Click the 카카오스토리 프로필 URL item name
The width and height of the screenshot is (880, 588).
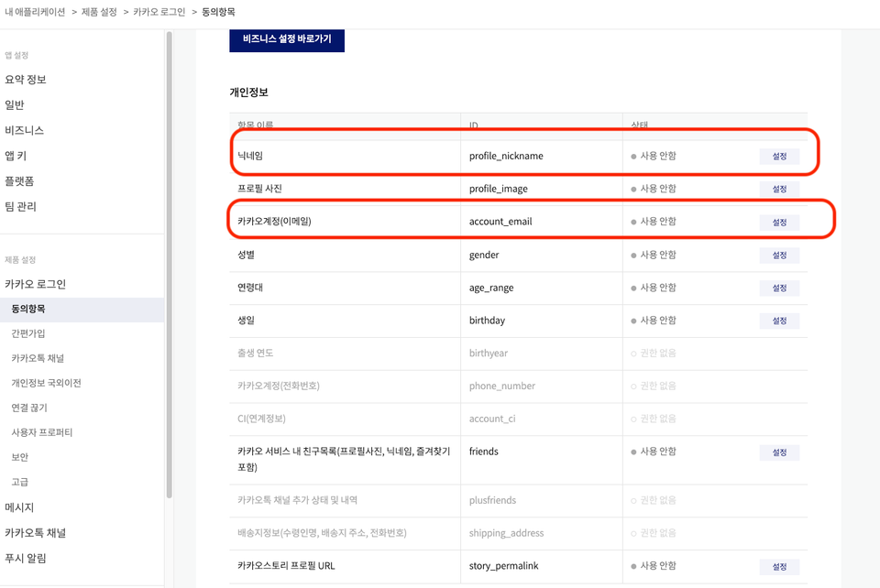point(286,566)
